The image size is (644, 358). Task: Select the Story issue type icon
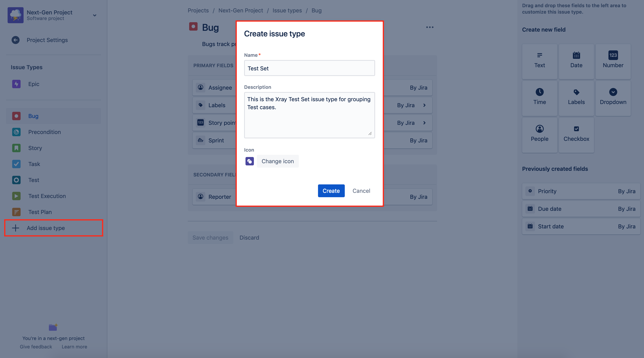tap(16, 148)
